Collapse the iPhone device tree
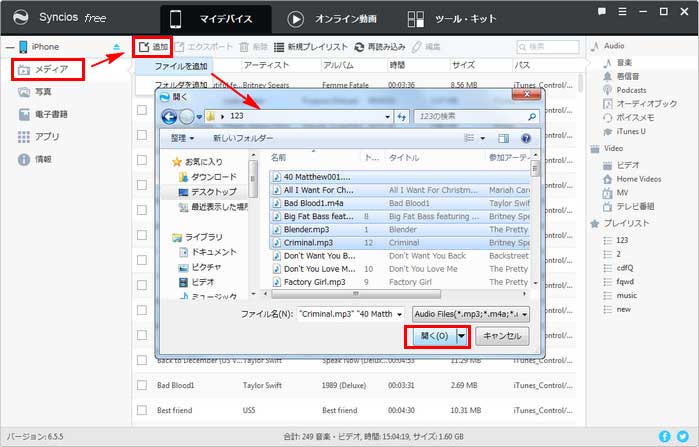 click(x=9, y=47)
